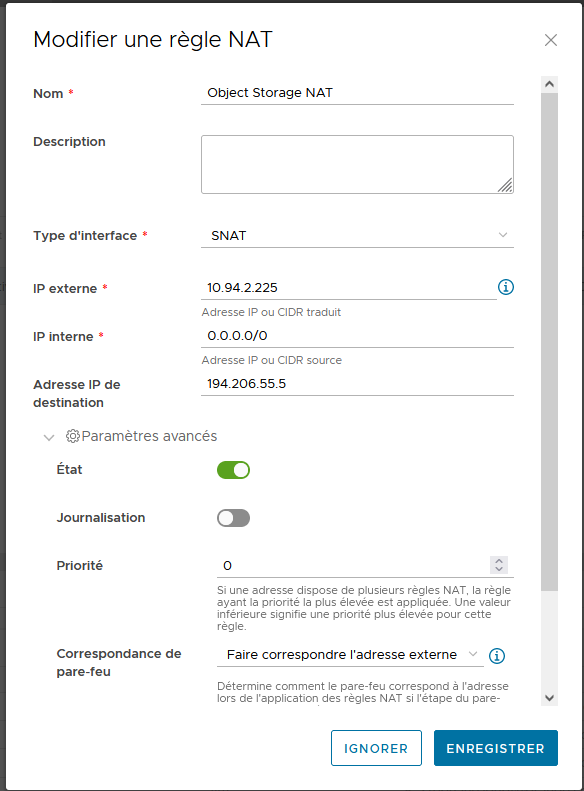Viewport: 584px width, 791px height.
Task: Increase Priorité with the stepper up arrow
Action: pyautogui.click(x=499, y=561)
